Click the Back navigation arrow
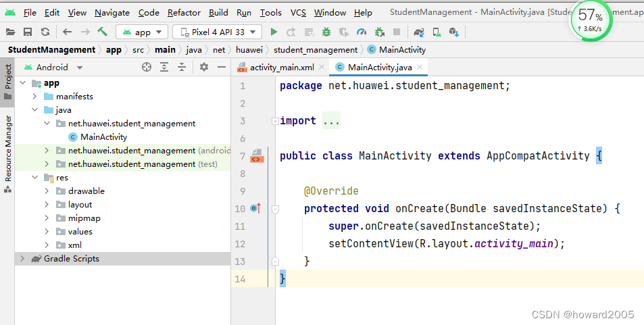 [68, 32]
